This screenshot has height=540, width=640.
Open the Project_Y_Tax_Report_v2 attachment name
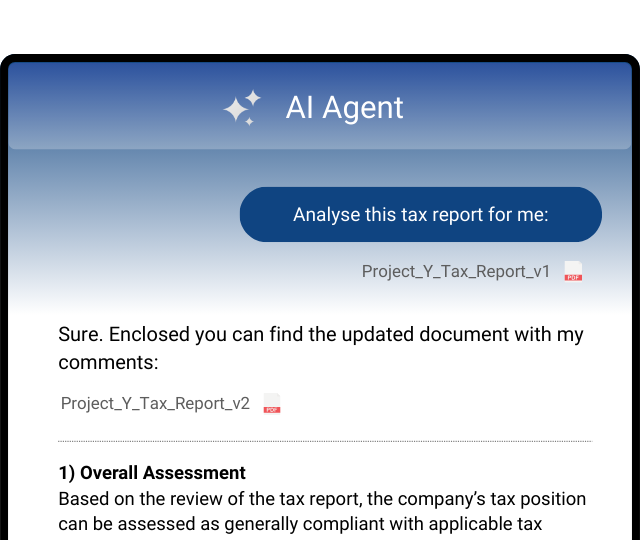[x=155, y=404]
